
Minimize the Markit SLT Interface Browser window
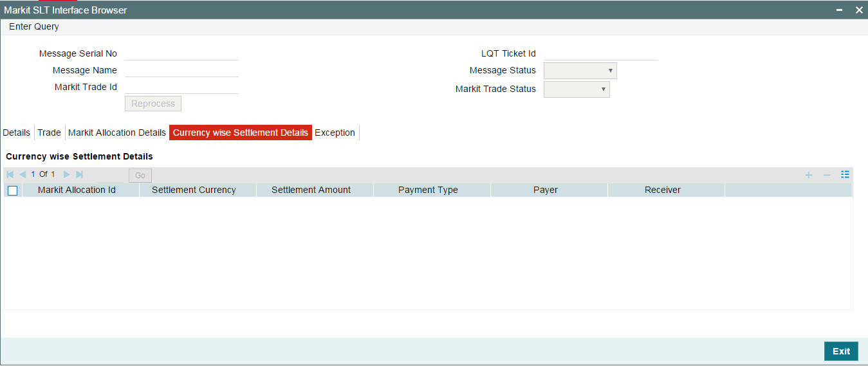[840, 10]
